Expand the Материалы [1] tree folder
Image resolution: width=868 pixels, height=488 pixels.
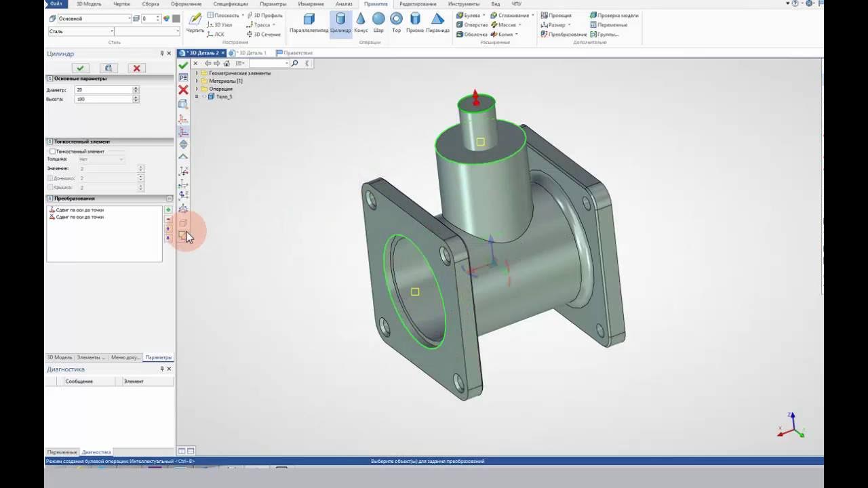coord(197,81)
